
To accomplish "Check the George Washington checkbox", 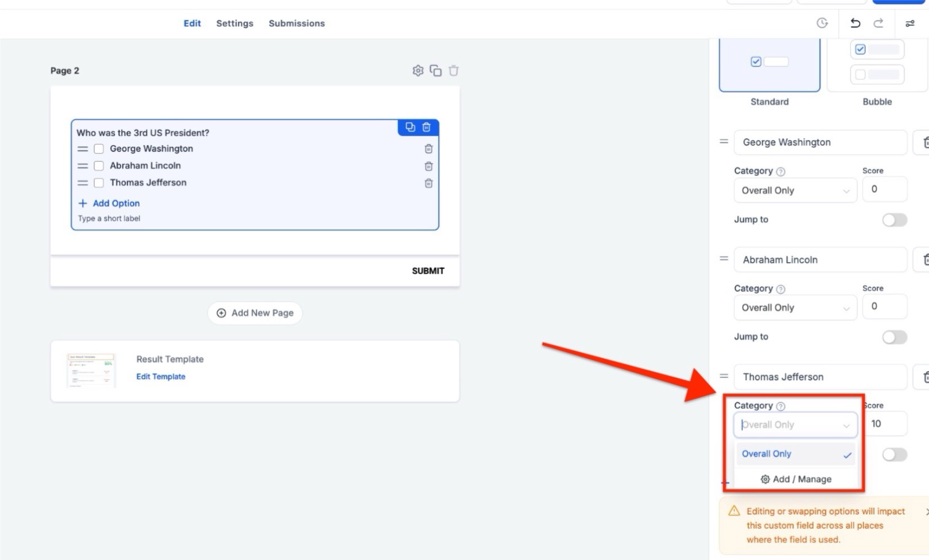I will (x=99, y=149).
